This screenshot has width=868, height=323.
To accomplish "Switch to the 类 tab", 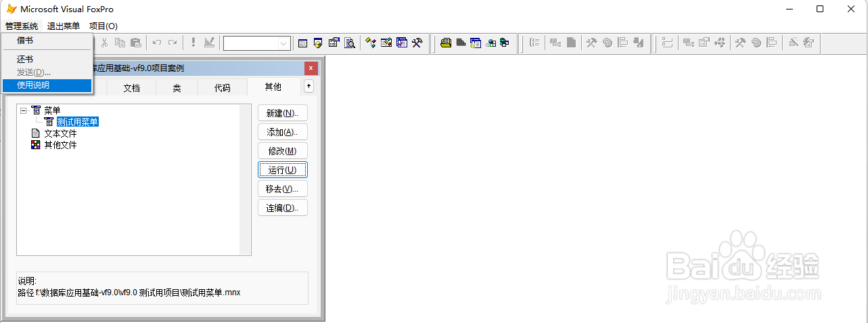I will pyautogui.click(x=177, y=88).
